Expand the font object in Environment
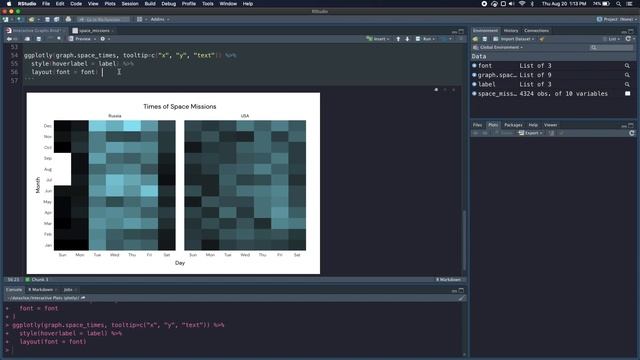The image size is (640, 360). (x=474, y=65)
